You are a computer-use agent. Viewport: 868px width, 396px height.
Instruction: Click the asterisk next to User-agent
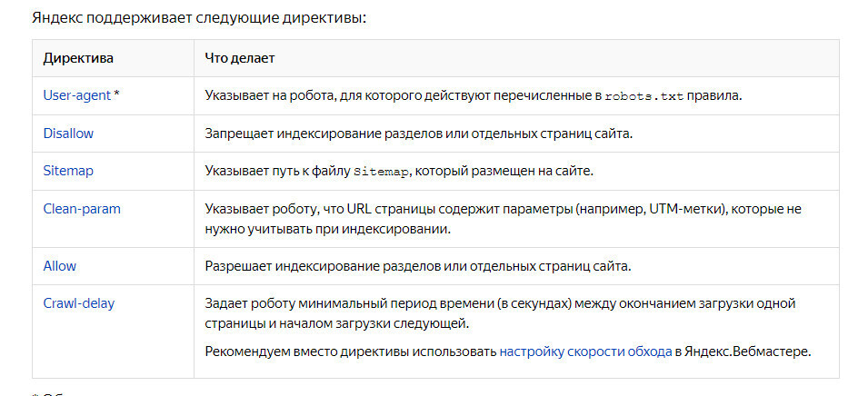click(x=116, y=94)
